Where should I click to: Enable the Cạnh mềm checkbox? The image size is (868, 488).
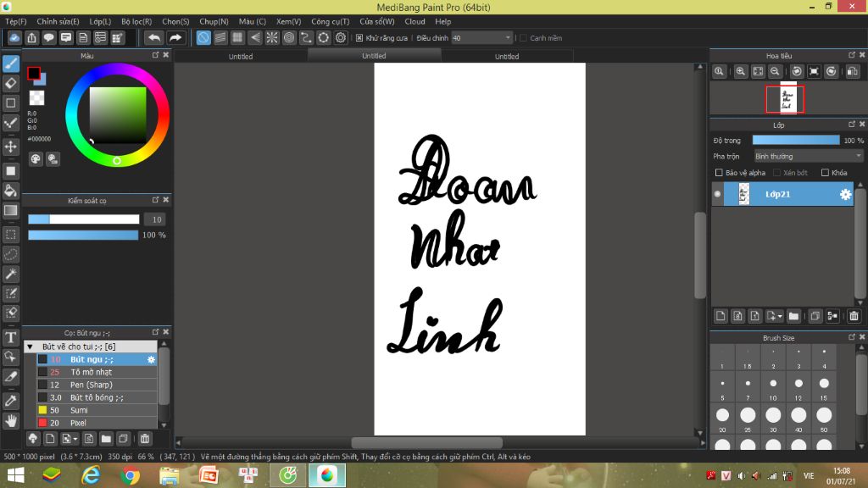click(x=523, y=37)
